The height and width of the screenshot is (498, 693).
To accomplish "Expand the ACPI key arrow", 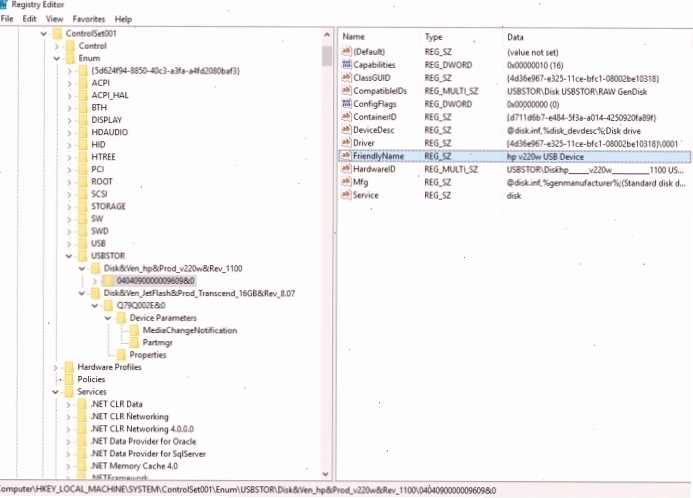I will click(69, 83).
